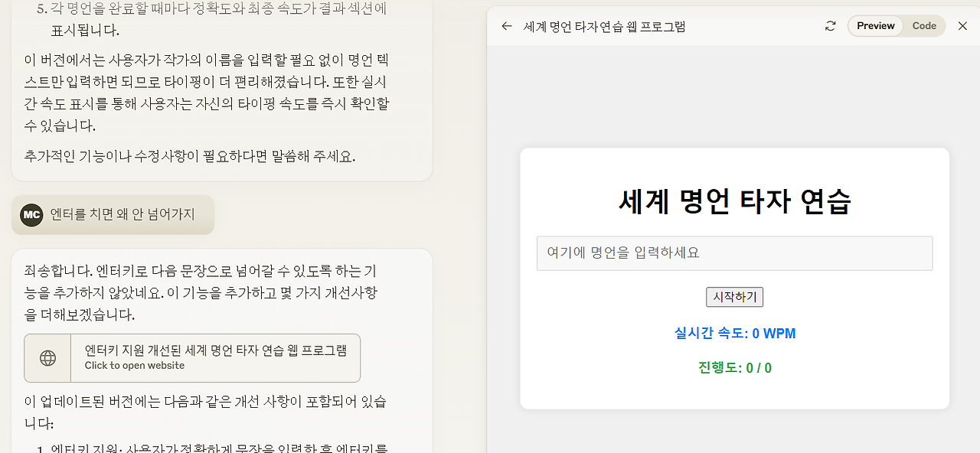Reload the preview with the refresh icon
The height and width of the screenshot is (453, 980).
[830, 26]
